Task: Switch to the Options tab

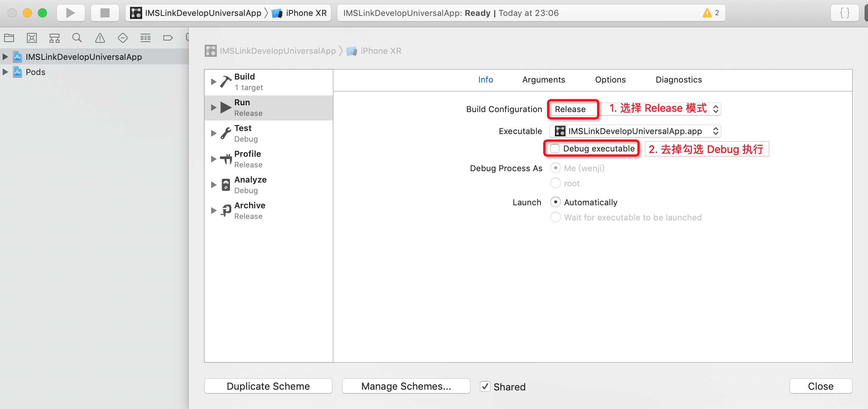Action: [610, 80]
